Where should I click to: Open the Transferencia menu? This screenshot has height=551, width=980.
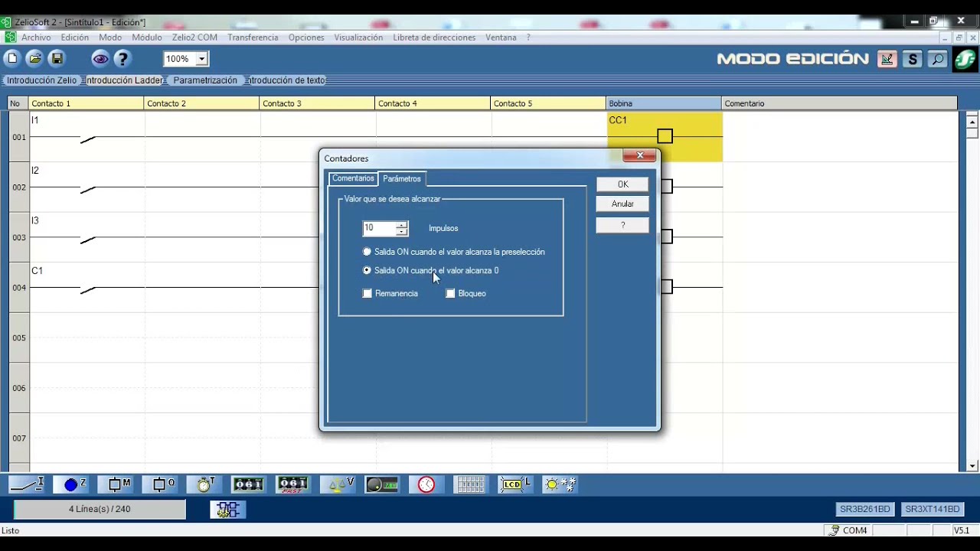253,37
